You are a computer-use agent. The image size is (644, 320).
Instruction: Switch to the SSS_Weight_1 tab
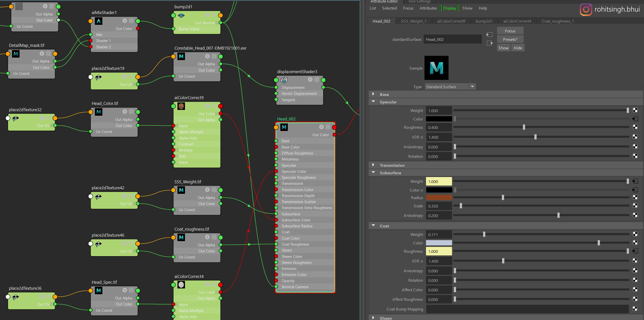[413, 21]
